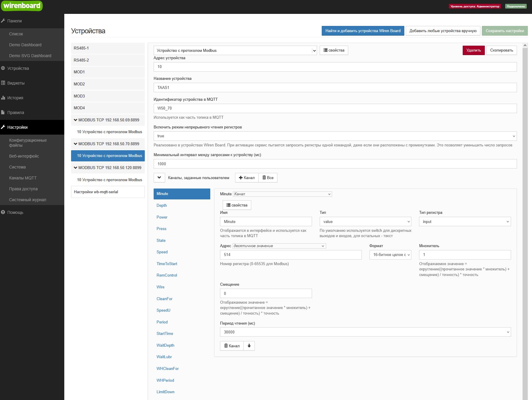Open the Помощь help section
The image size is (532, 400).
[x=15, y=212]
